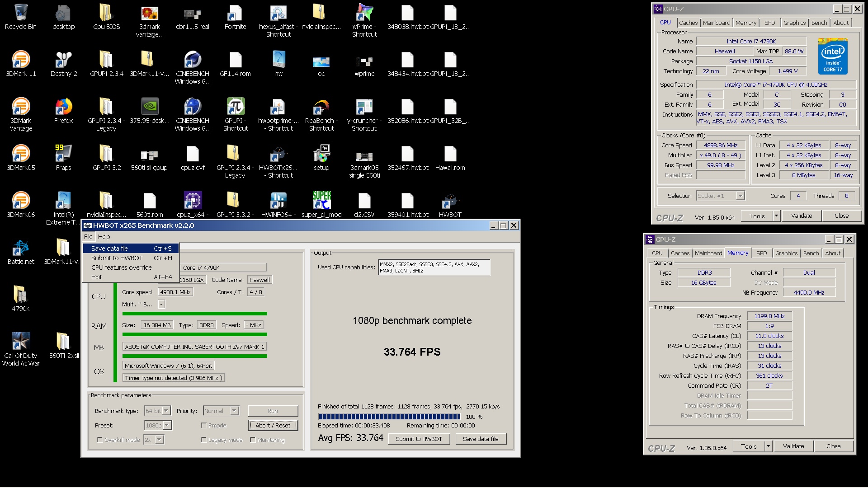Open the Hawaii.rom file icon

click(450, 158)
